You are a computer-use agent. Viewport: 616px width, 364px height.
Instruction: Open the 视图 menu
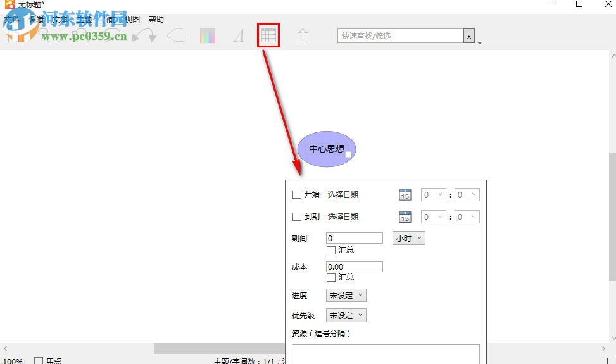click(132, 19)
